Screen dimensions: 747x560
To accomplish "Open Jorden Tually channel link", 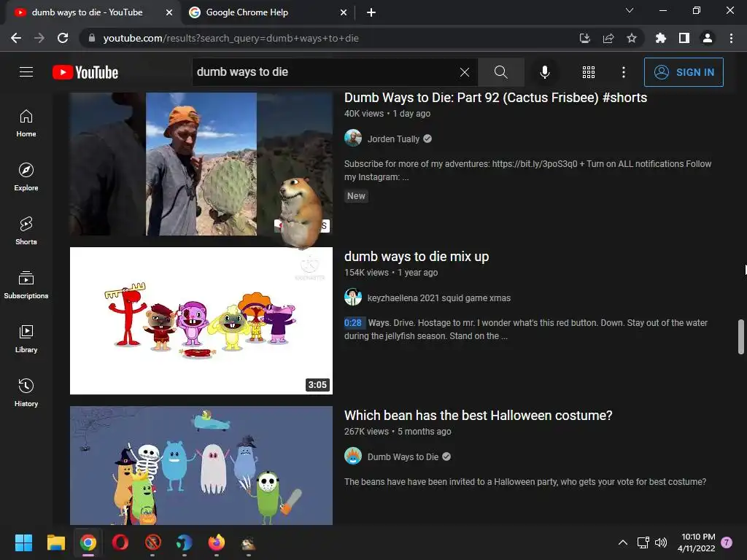I will 393,139.
